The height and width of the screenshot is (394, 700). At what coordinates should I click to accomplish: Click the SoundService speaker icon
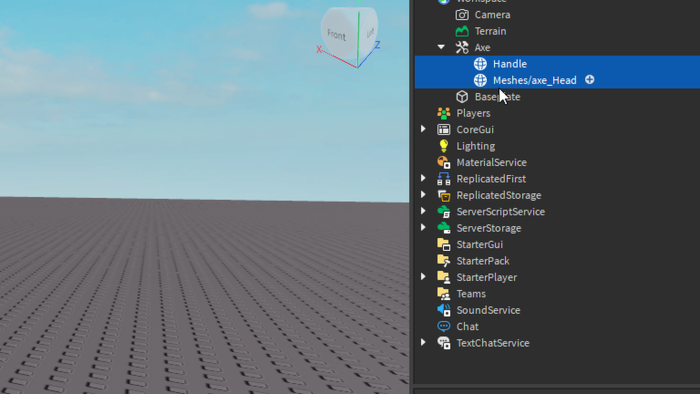click(x=443, y=310)
